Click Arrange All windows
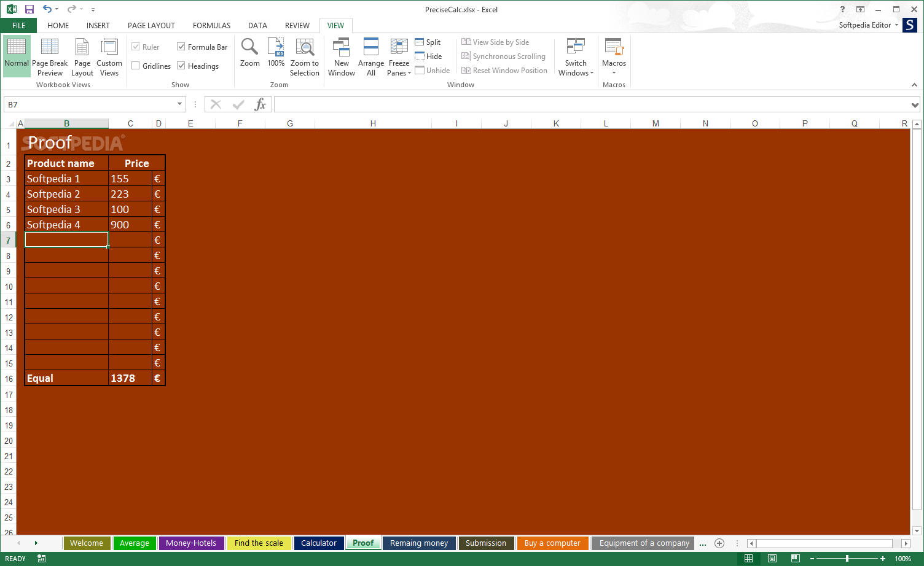This screenshot has width=924, height=566. (x=371, y=56)
